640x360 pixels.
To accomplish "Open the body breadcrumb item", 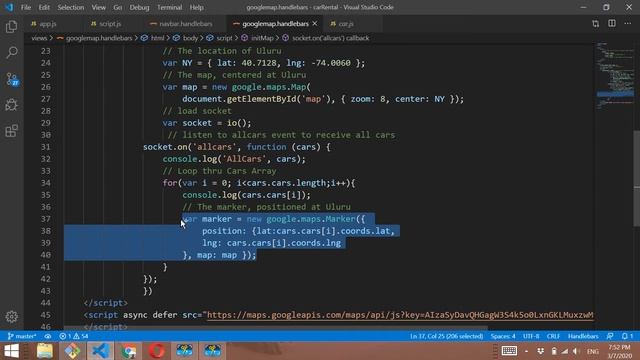I will (x=190, y=38).
